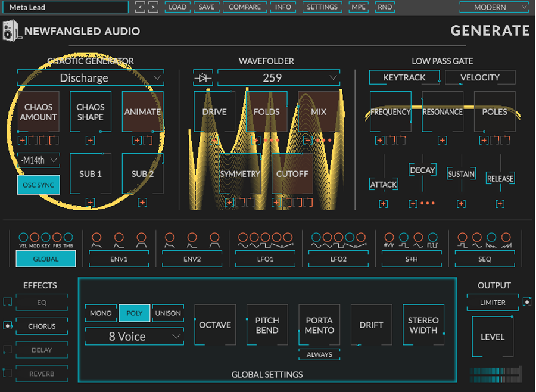
Task: Open the LFO2 tab
Action: click(338, 259)
